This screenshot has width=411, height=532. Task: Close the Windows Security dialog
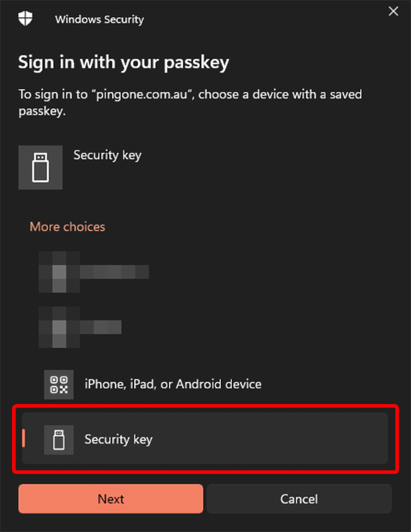coord(393,11)
